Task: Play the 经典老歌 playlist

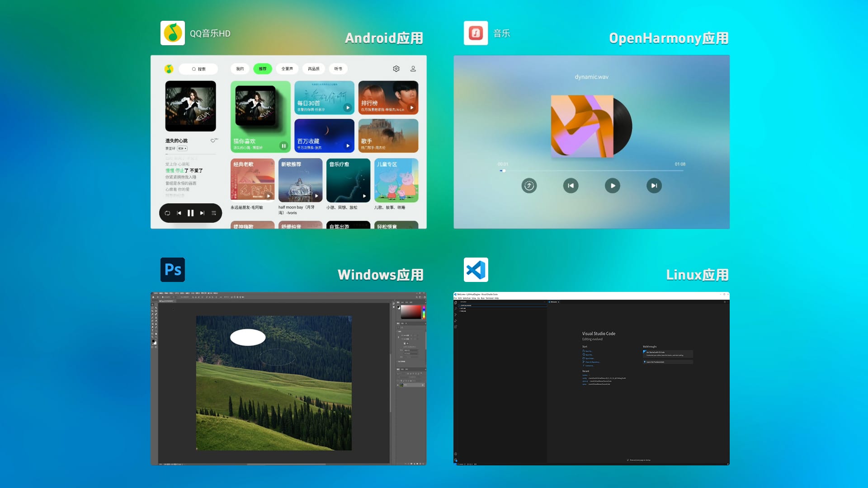Action: (x=269, y=196)
